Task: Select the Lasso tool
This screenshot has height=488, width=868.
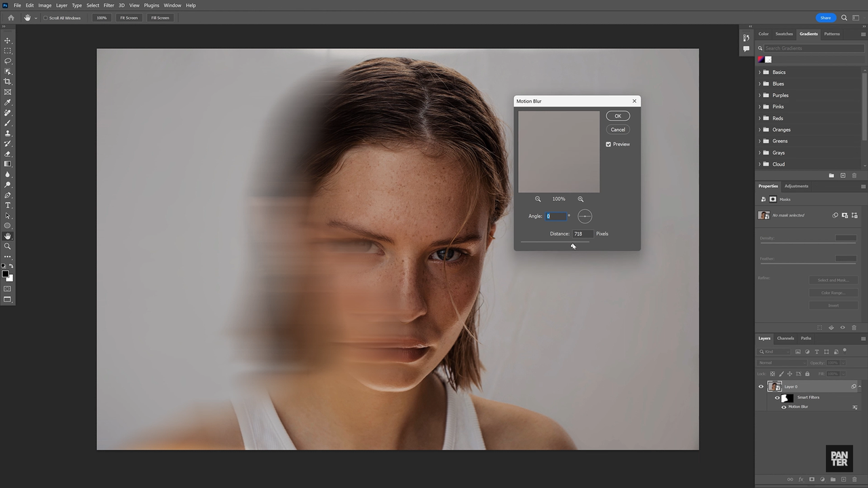Action: pos(7,61)
